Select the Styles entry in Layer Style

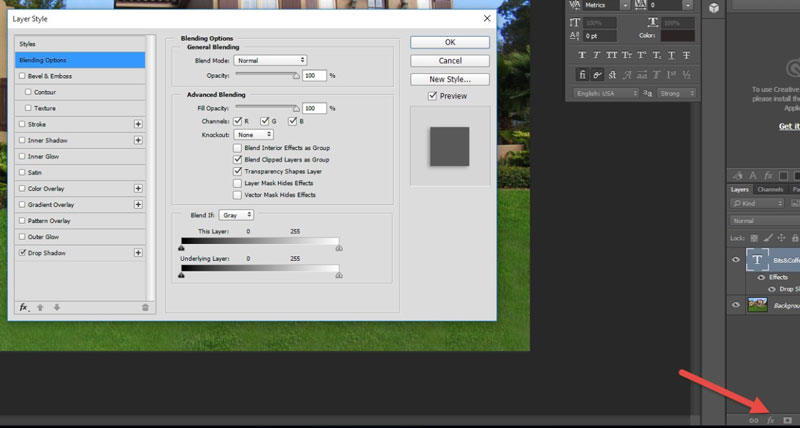point(80,44)
